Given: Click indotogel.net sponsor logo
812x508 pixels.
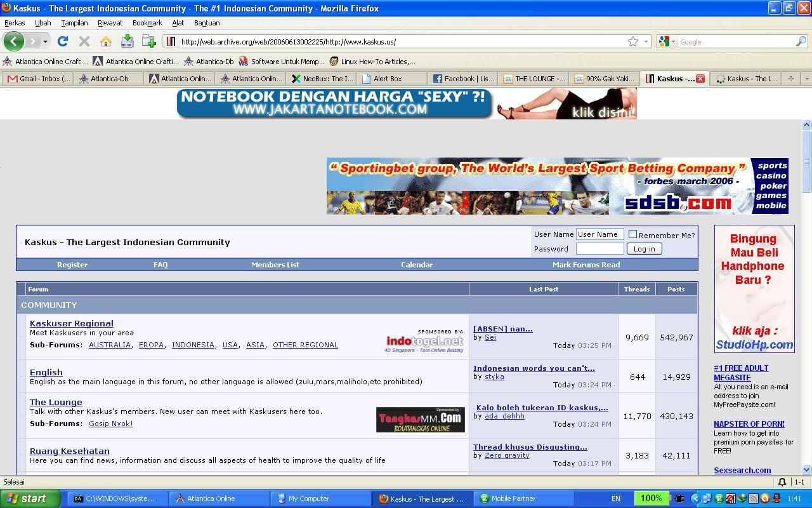Looking at the screenshot, I should 424,341.
